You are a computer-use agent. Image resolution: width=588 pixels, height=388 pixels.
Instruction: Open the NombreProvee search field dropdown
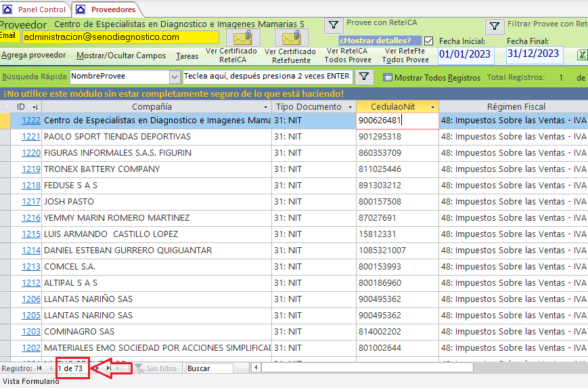(175, 77)
